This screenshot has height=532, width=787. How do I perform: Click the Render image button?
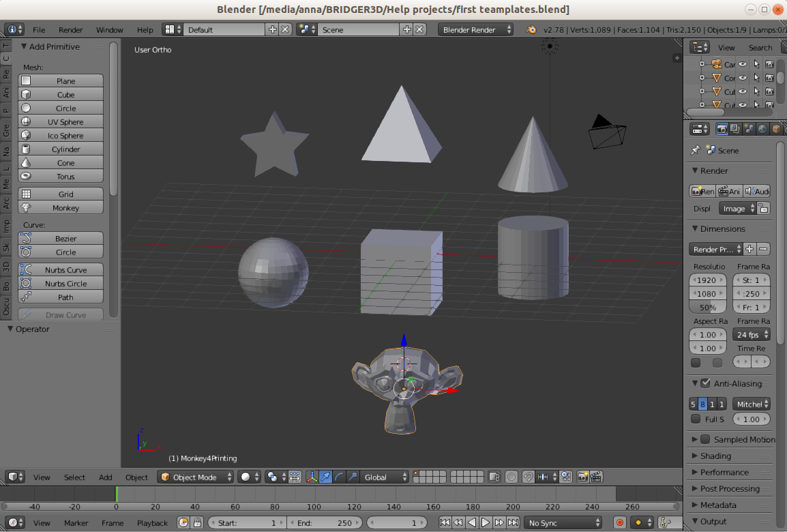(702, 191)
